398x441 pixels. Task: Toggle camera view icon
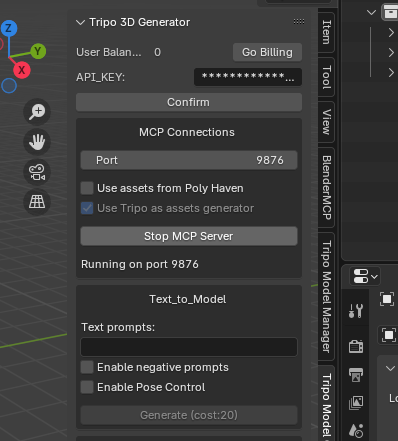(37, 172)
